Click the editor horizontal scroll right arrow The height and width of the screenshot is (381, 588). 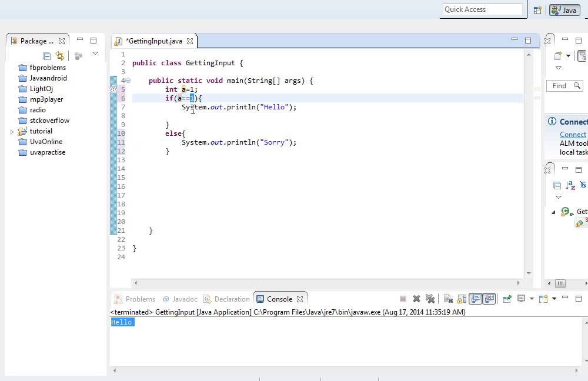tap(519, 283)
